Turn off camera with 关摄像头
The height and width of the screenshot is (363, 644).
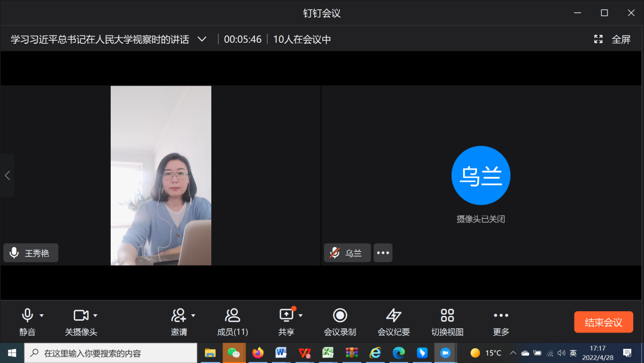click(80, 316)
